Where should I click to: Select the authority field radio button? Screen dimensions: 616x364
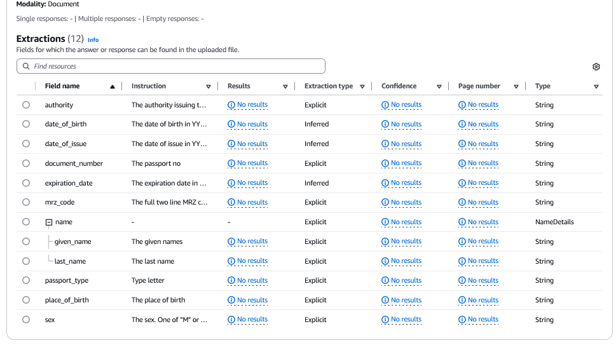tap(26, 105)
